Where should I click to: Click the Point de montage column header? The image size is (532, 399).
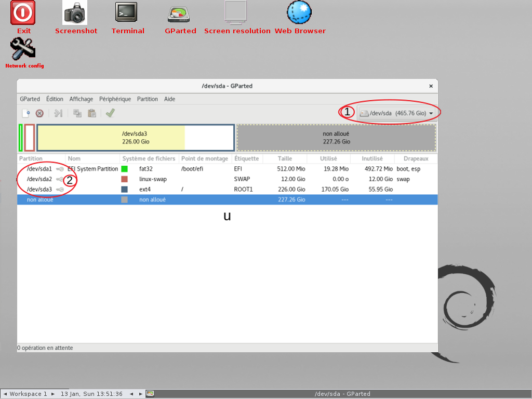point(205,158)
